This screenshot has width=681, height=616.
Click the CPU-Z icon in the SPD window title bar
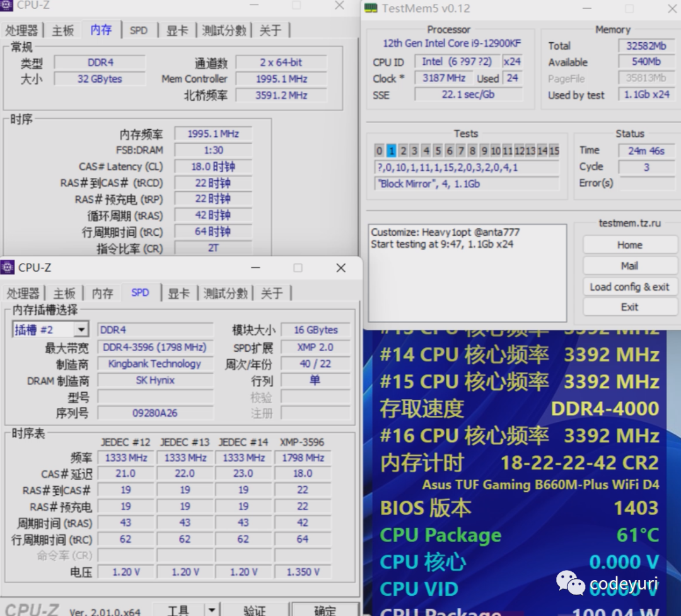click(7, 267)
